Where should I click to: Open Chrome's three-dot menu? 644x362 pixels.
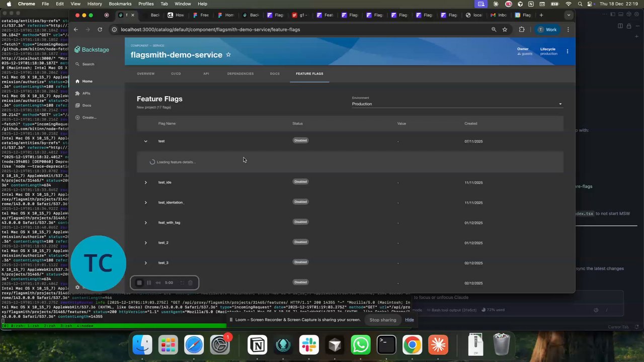click(x=568, y=29)
